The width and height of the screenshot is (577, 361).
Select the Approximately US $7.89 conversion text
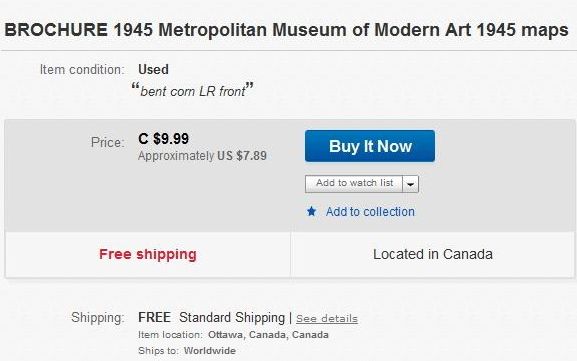(202, 156)
